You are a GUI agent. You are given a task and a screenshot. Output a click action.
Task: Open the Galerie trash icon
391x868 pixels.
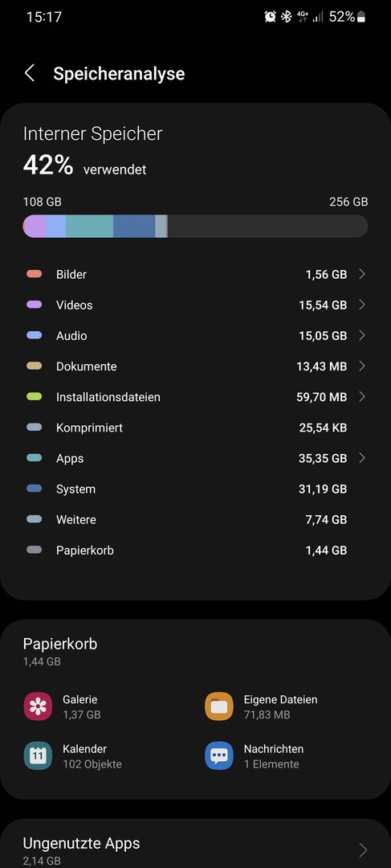(x=39, y=706)
